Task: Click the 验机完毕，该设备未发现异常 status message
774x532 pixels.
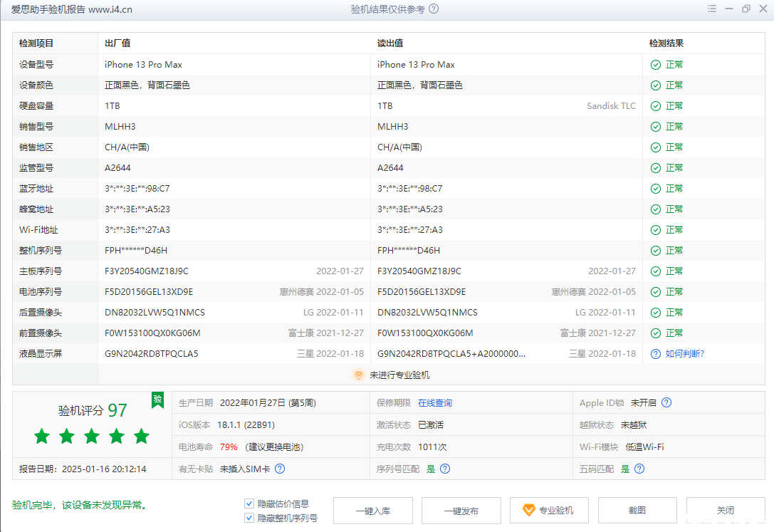Action: (80, 505)
